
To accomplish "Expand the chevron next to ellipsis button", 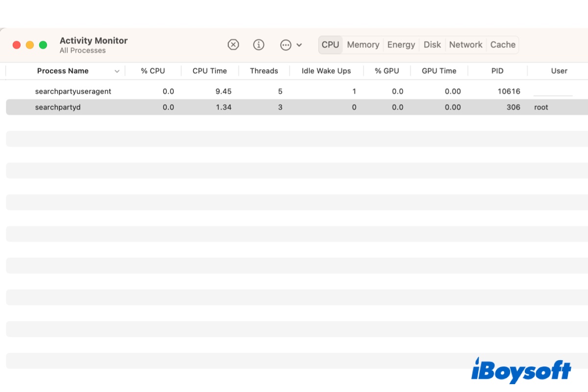I will (299, 45).
